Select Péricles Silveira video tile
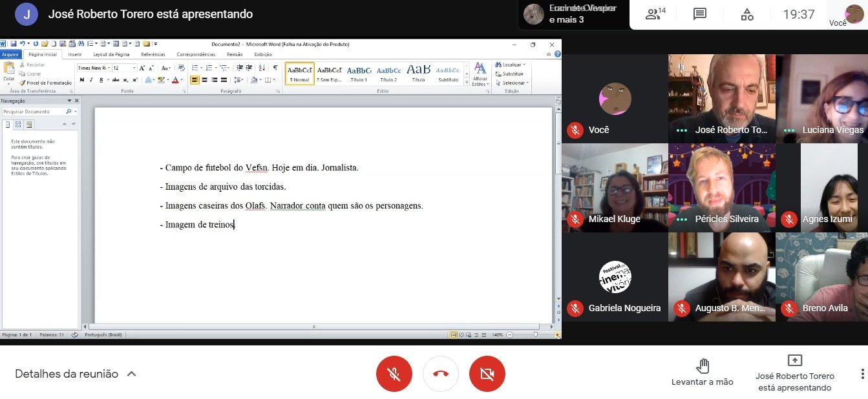 click(721, 187)
